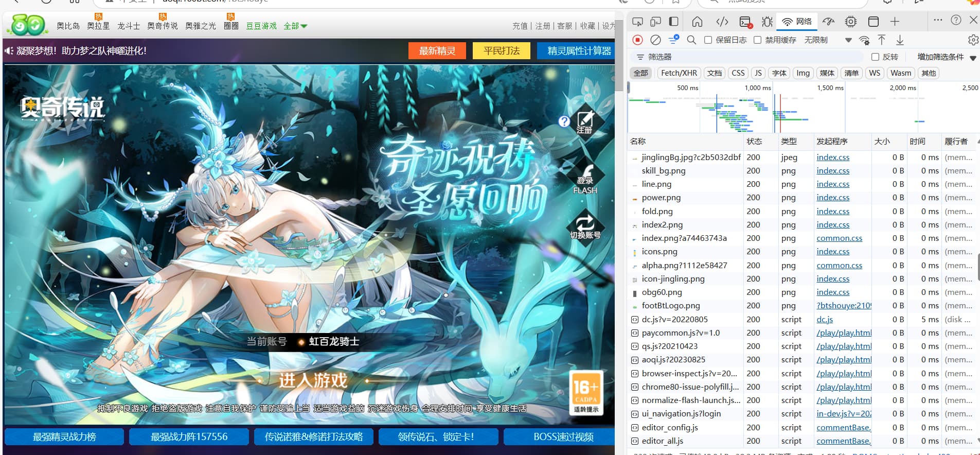Open the DevTools three-dot customize menu
Screen dimensions: 980x455
click(x=938, y=20)
